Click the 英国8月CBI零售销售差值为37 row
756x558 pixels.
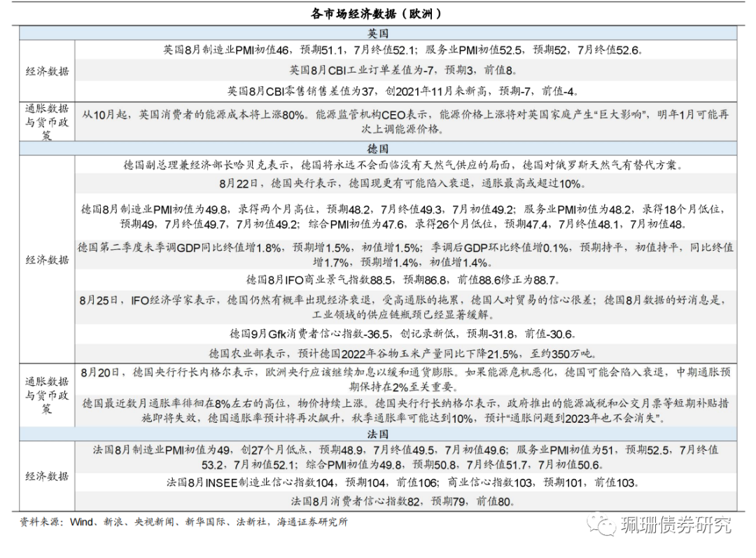tap(406, 91)
